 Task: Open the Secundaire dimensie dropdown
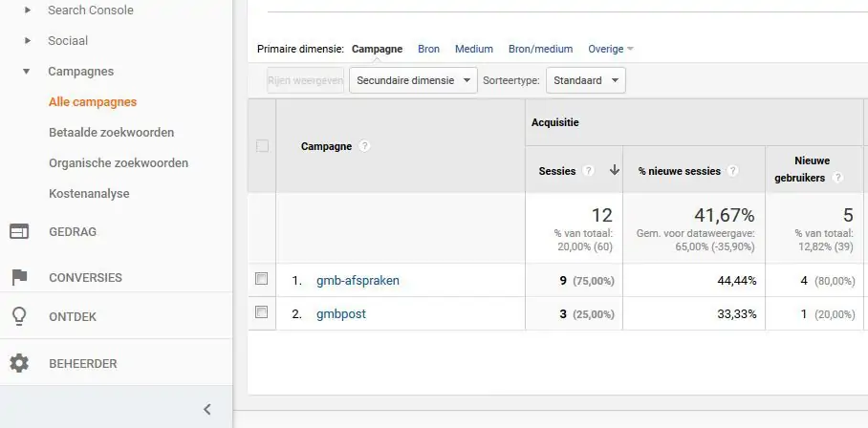[413, 81]
